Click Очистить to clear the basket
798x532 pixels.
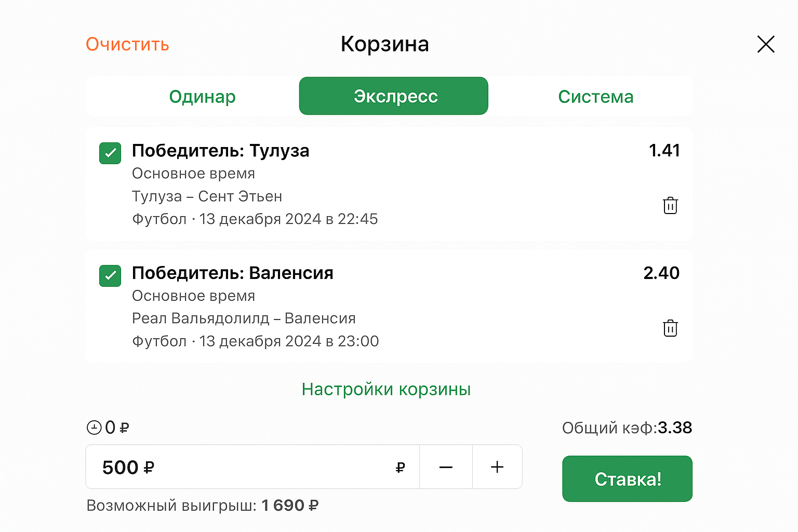127,45
